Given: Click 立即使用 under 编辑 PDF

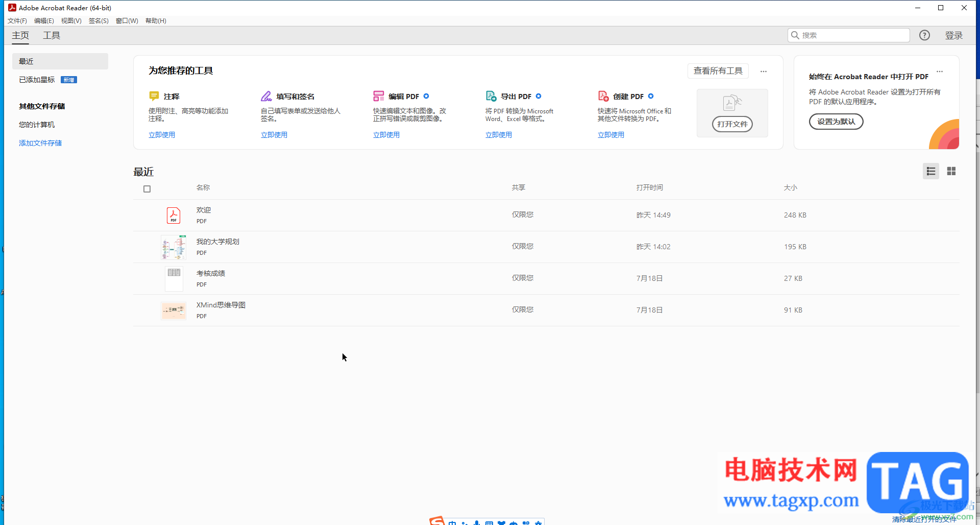Looking at the screenshot, I should click(386, 135).
